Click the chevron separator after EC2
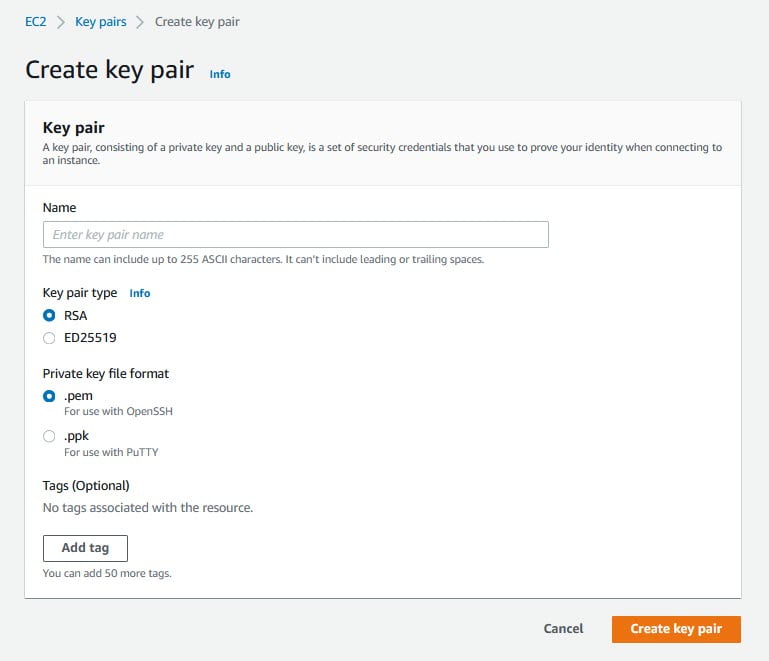Viewport: 769px width, 661px height. [x=61, y=23]
